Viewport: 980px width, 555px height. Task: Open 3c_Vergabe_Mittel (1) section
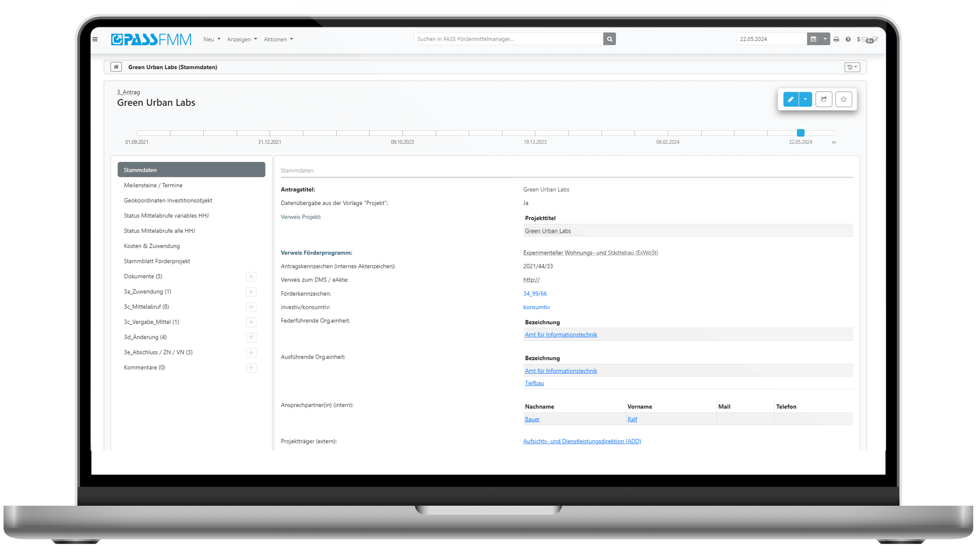click(151, 322)
